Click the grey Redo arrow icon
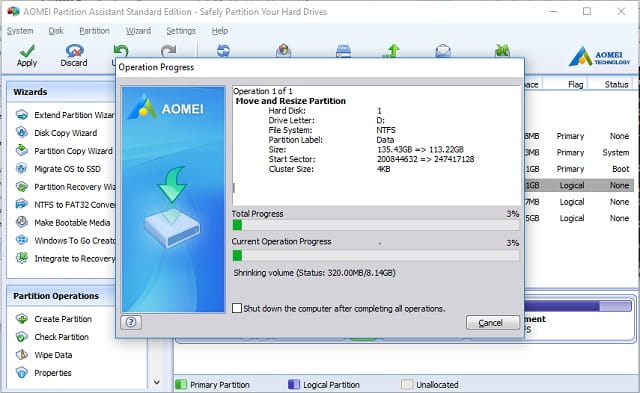Screen dimensions: 640x393 point(169,51)
